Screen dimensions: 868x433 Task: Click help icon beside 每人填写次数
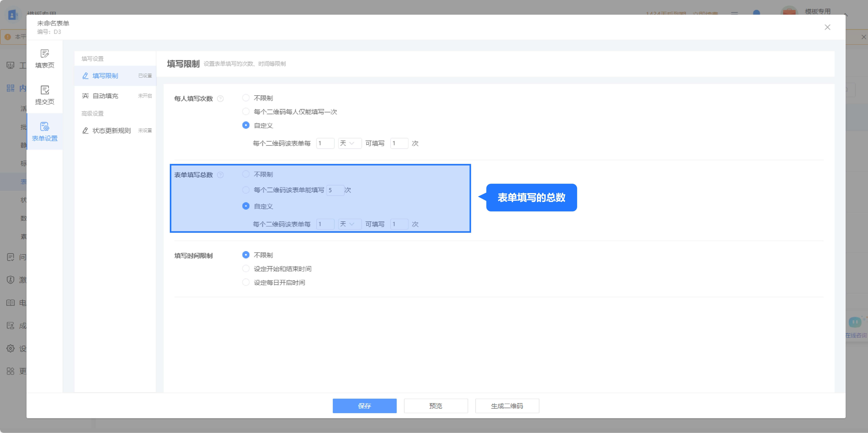pyautogui.click(x=220, y=99)
